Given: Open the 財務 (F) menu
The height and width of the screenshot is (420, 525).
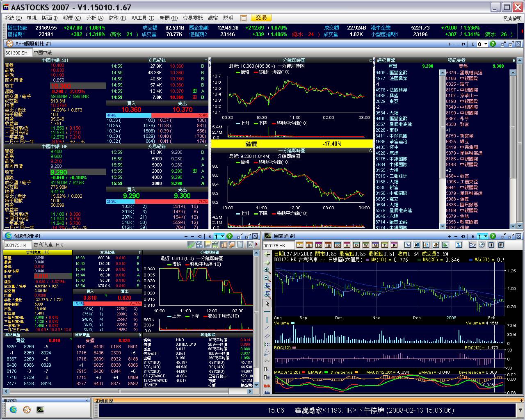Looking at the screenshot, I should click(x=118, y=18).
